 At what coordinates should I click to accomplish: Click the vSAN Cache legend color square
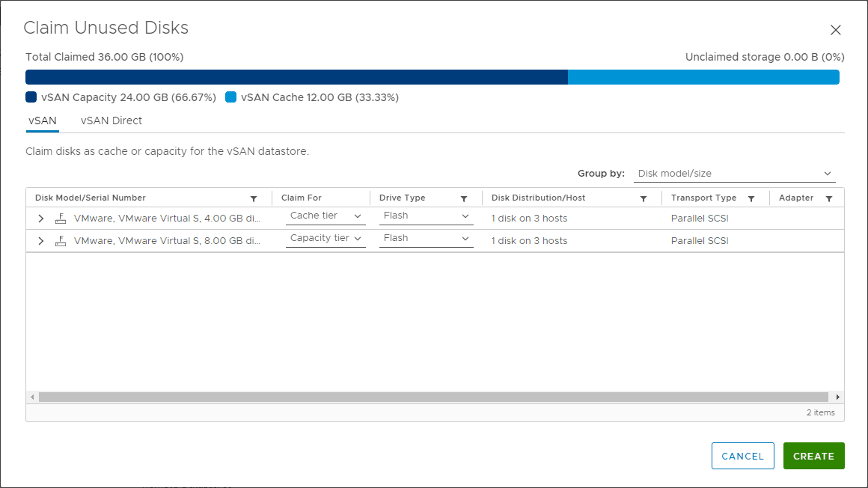pyautogui.click(x=230, y=97)
